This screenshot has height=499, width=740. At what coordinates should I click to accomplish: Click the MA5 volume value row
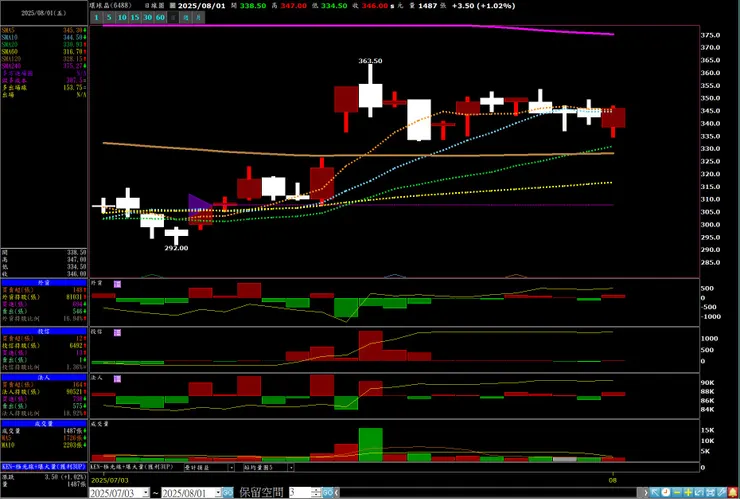(x=44, y=438)
